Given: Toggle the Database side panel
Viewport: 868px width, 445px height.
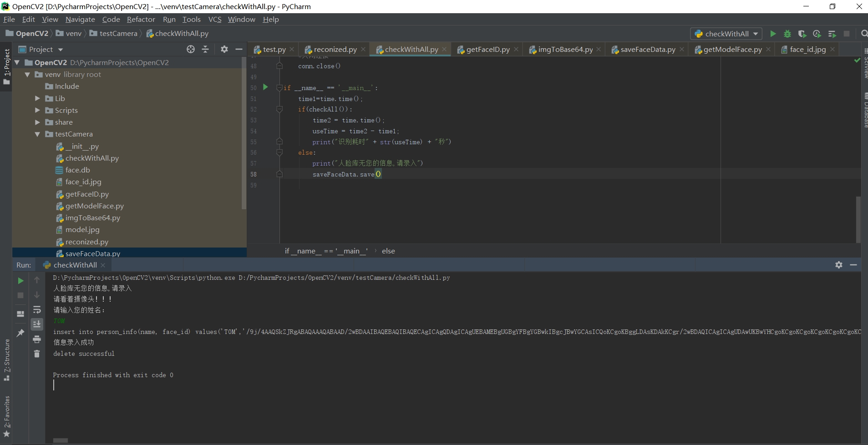Looking at the screenshot, I should (x=865, y=110).
